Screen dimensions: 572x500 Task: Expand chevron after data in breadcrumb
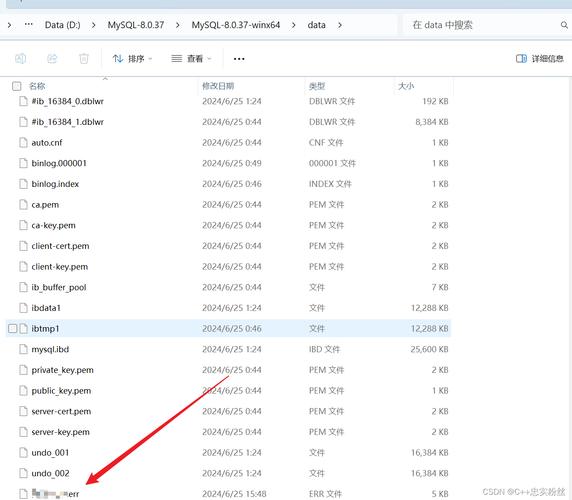tap(340, 25)
